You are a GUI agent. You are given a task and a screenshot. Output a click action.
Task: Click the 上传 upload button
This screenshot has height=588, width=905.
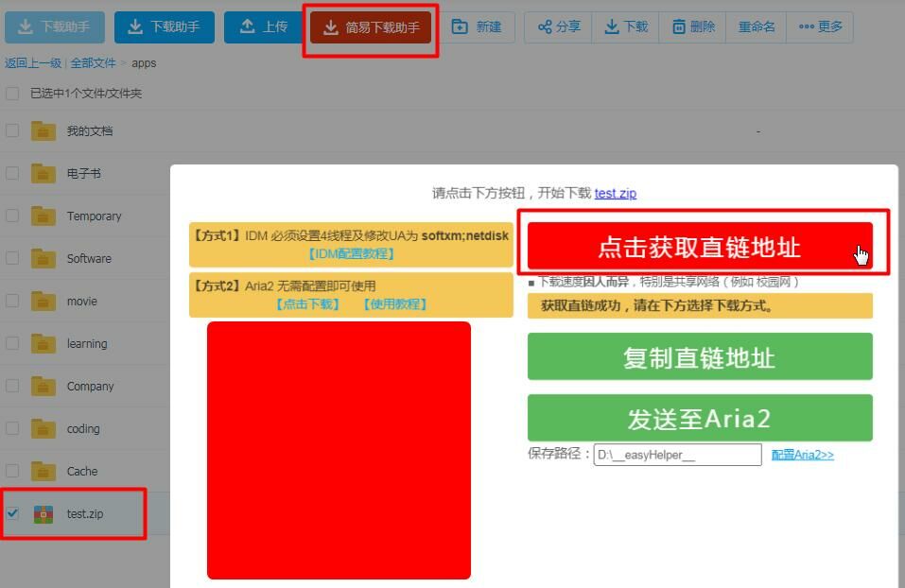(x=264, y=27)
